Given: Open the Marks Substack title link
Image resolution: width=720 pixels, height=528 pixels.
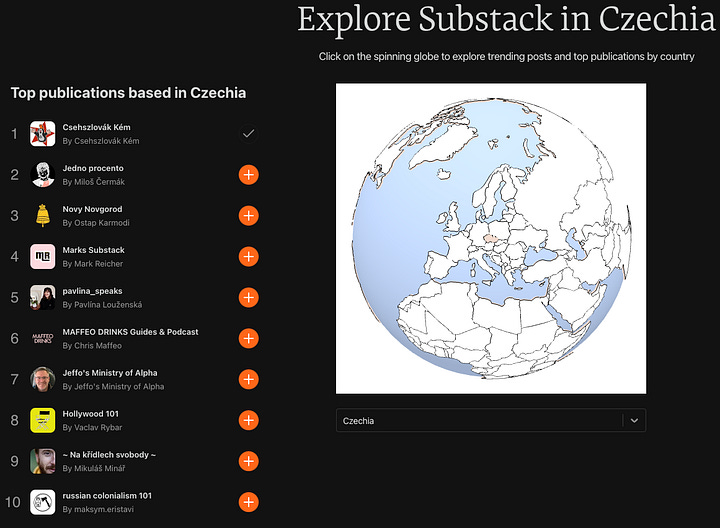Looking at the screenshot, I should click(x=94, y=250).
